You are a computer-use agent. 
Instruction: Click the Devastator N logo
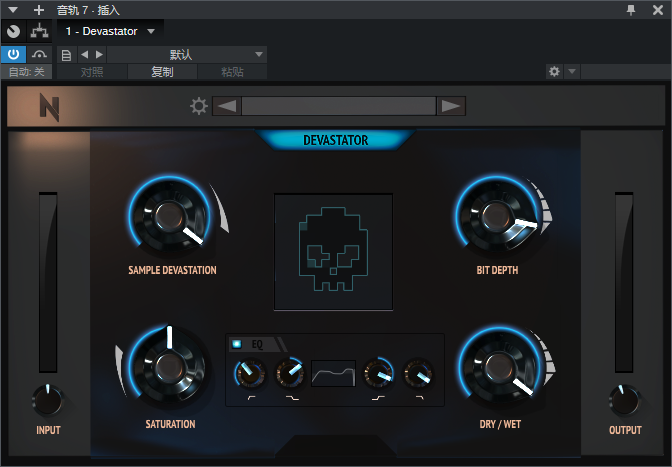click(49, 107)
